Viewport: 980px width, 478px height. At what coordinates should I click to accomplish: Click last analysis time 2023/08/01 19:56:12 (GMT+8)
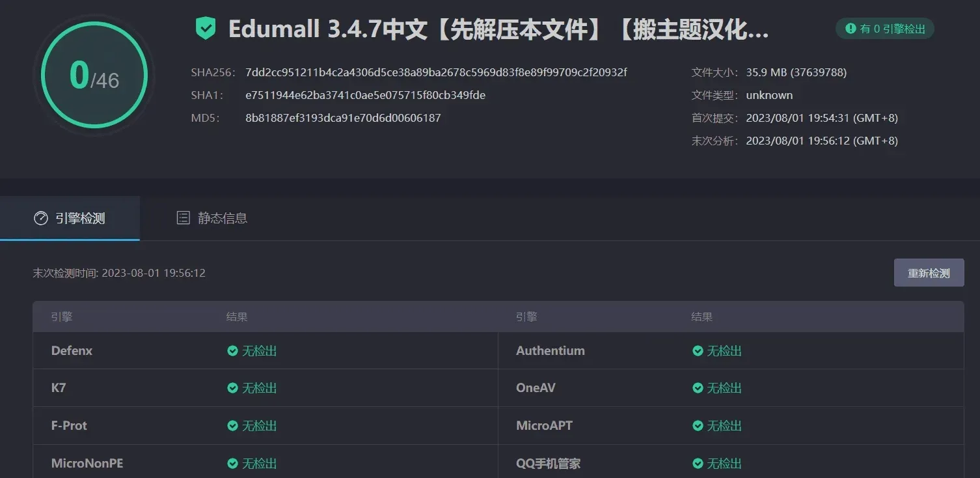(x=821, y=141)
